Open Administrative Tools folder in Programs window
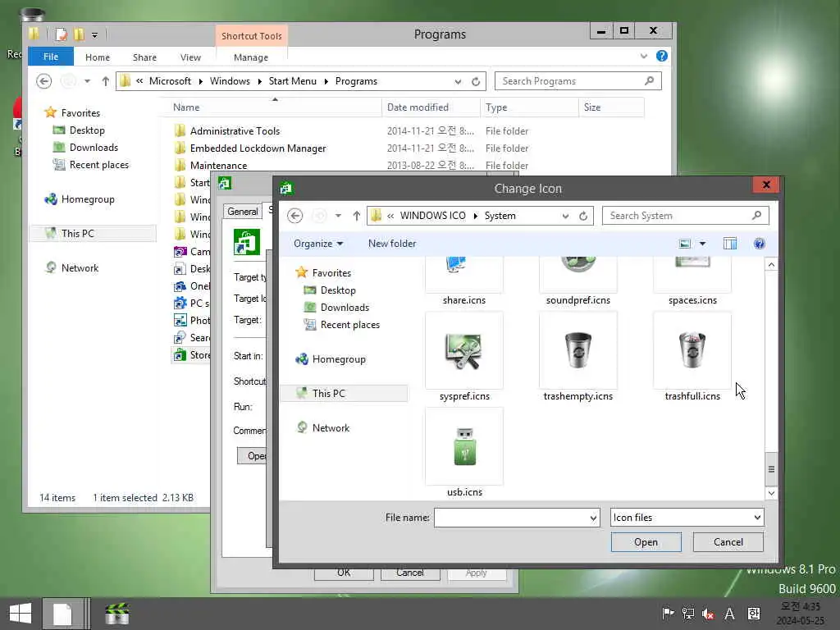This screenshot has height=630, width=840. tap(235, 131)
